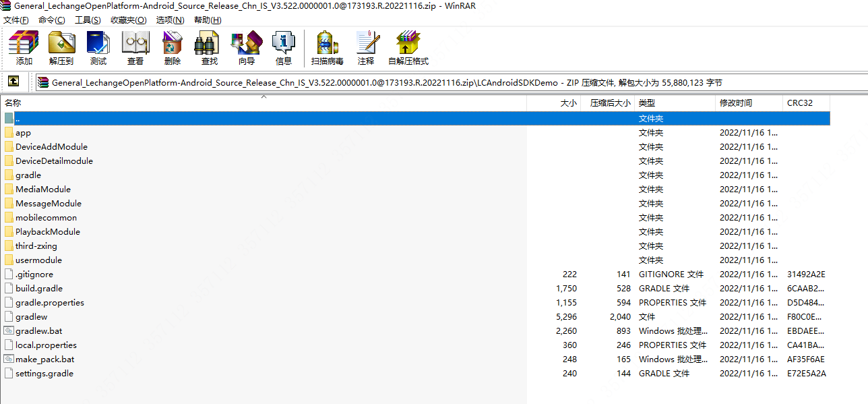
Task: Select the DeviceAddModule folder
Action: (51, 146)
